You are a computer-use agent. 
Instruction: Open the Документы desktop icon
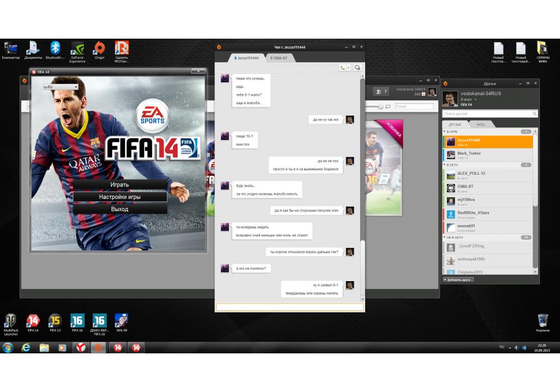click(33, 50)
